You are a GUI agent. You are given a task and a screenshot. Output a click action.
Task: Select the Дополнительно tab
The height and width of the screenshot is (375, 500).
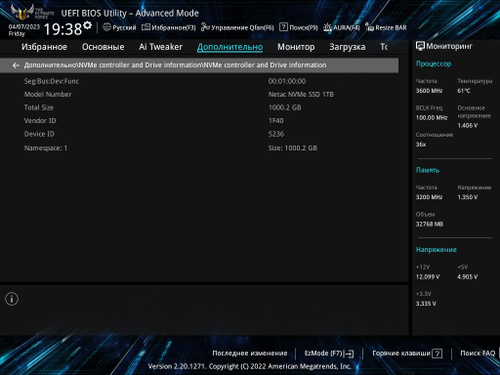click(x=230, y=47)
